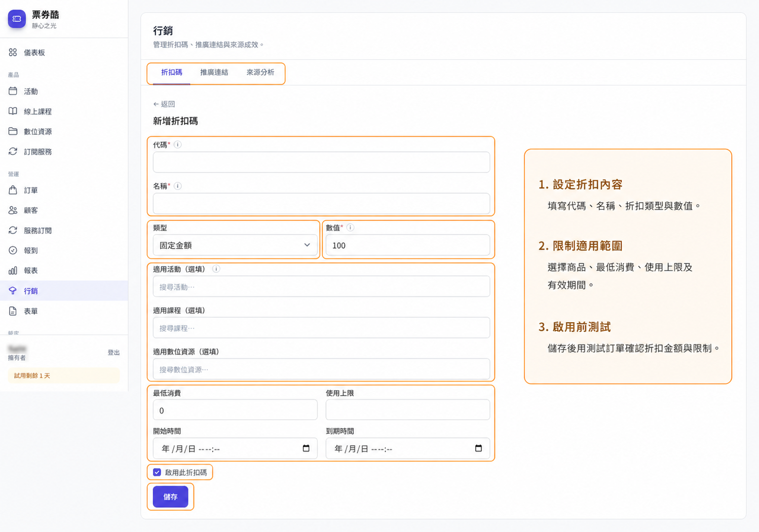Click the 使用上限 input field
The height and width of the screenshot is (532, 759).
coord(408,410)
